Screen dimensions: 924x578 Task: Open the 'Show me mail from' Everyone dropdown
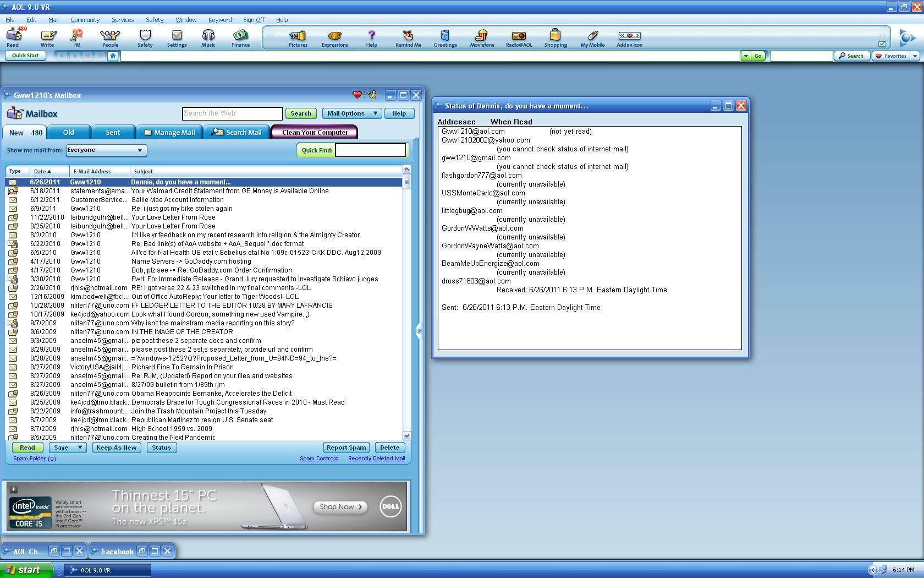click(x=106, y=150)
